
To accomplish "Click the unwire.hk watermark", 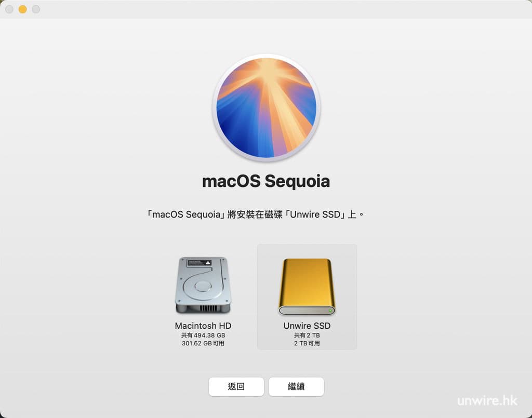I will coord(487,400).
